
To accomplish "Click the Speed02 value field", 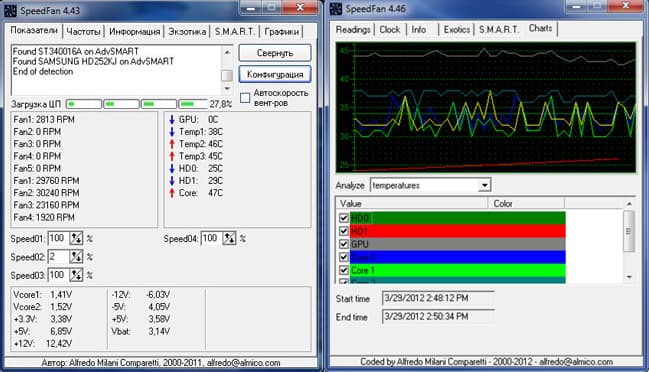I will coord(59,257).
